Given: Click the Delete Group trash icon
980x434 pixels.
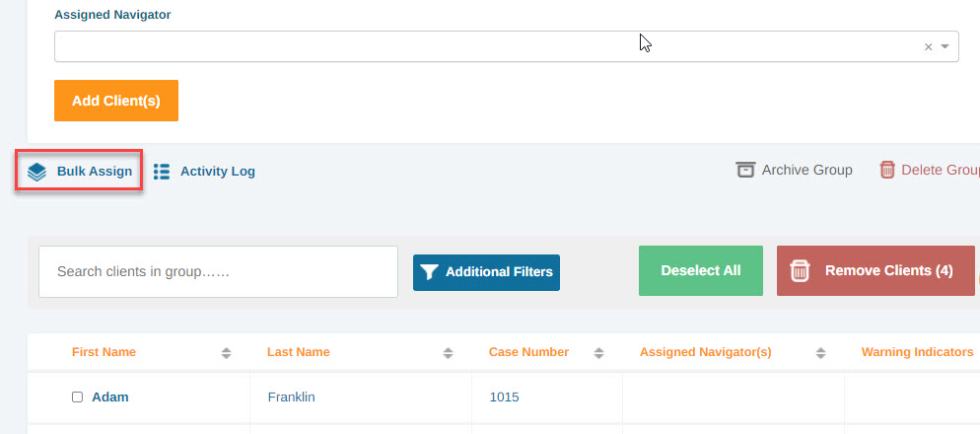Looking at the screenshot, I should (887, 170).
